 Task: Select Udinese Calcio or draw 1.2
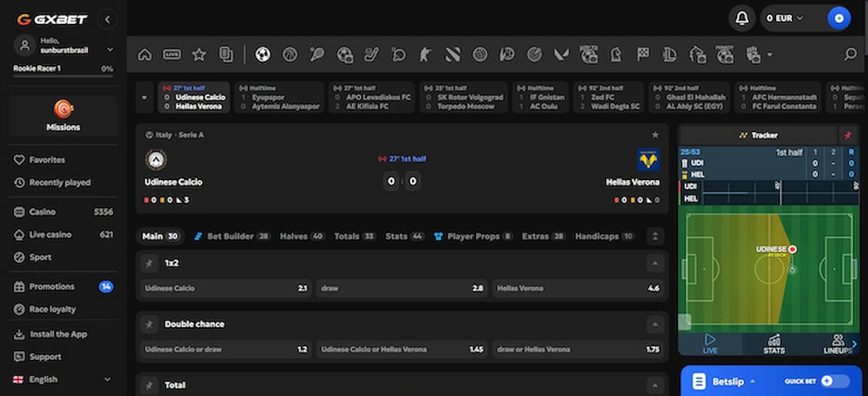pyautogui.click(x=226, y=349)
